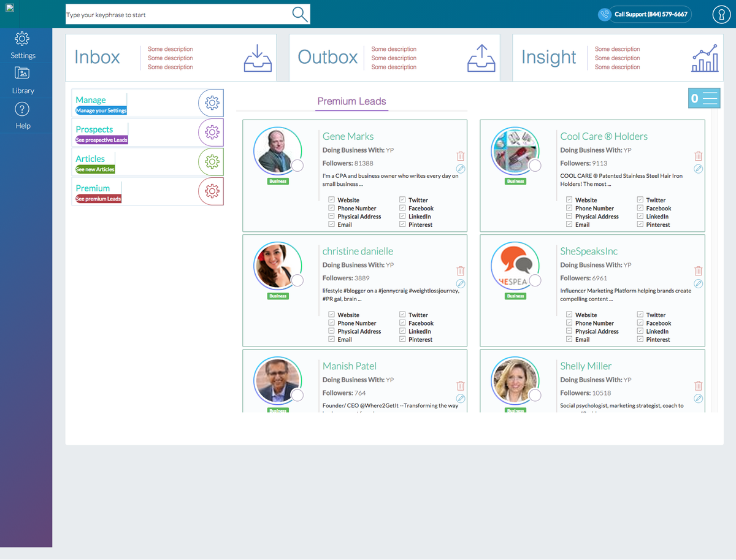Focus the keyphrase search input field

coord(178,14)
